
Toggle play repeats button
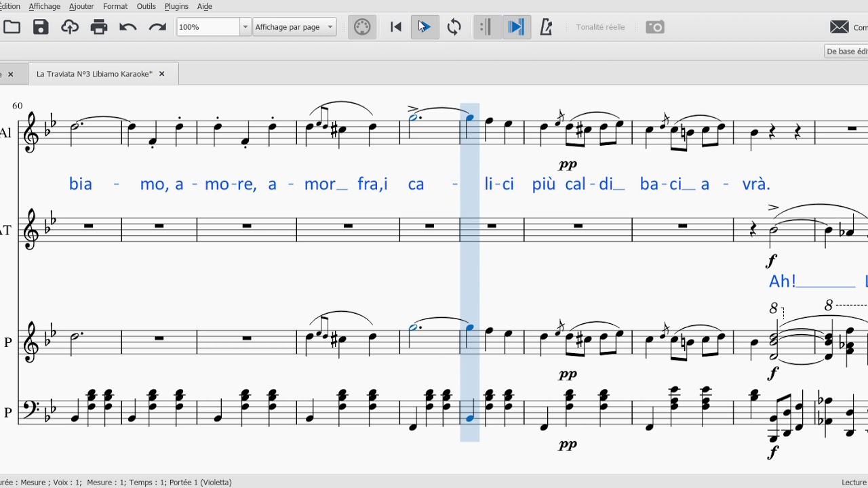pos(486,27)
